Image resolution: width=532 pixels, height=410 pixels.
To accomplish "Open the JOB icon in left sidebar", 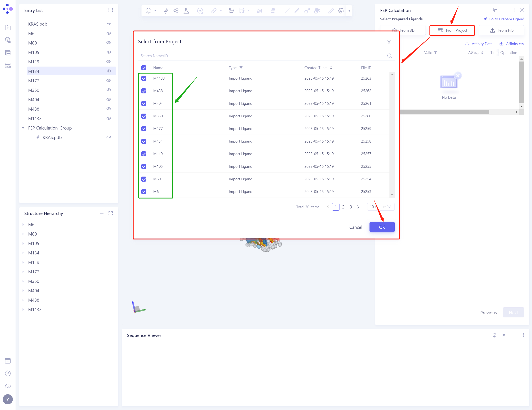I will [x=8, y=65].
